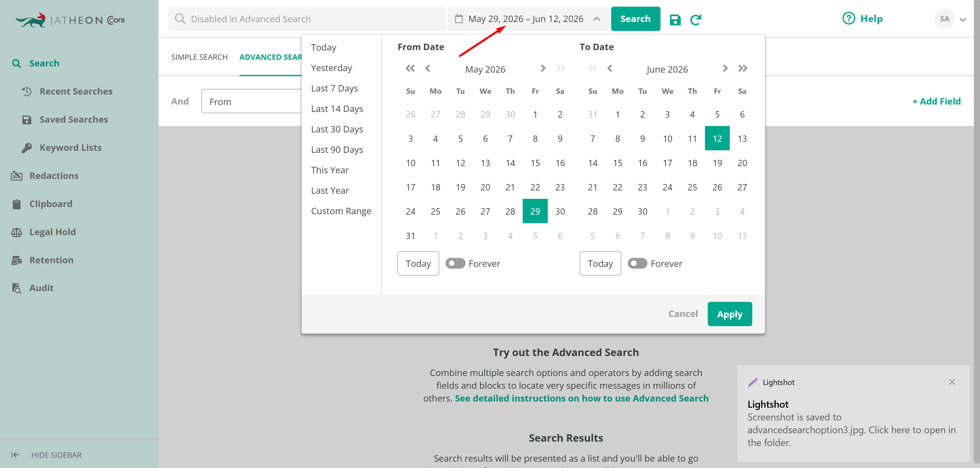Click the Add Field link
This screenshot has width=980, height=468.
click(936, 101)
